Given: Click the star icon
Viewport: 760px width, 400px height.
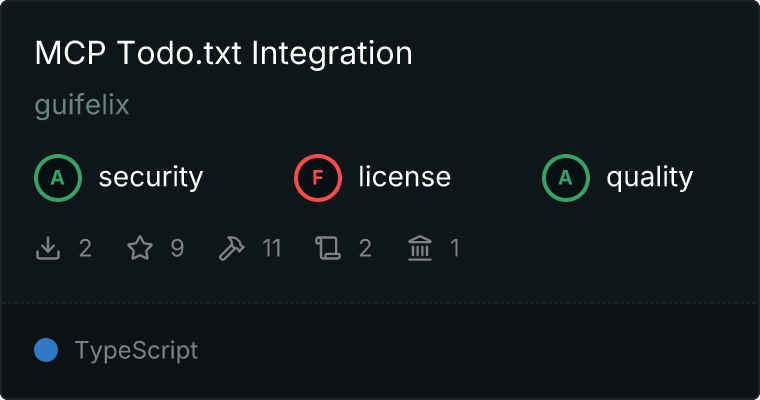Looking at the screenshot, I should 140,248.
